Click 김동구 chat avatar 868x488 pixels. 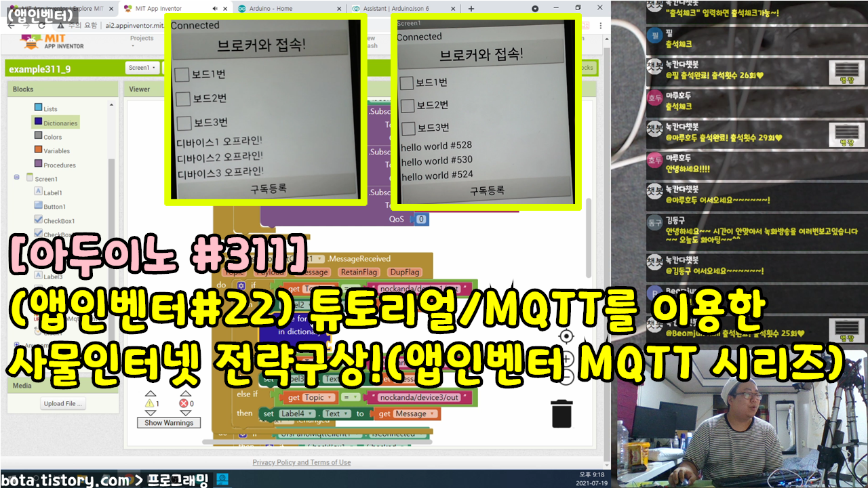[654, 222]
